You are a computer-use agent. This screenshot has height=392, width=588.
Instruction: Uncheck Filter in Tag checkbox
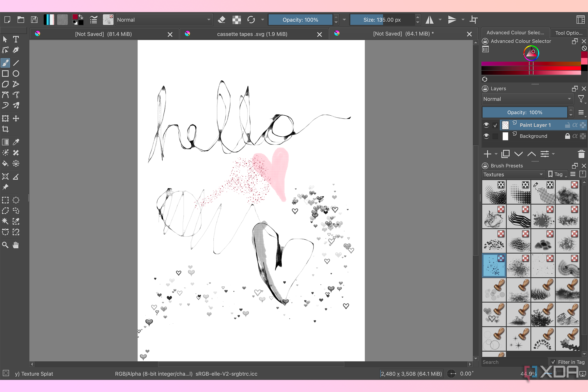pyautogui.click(x=553, y=362)
